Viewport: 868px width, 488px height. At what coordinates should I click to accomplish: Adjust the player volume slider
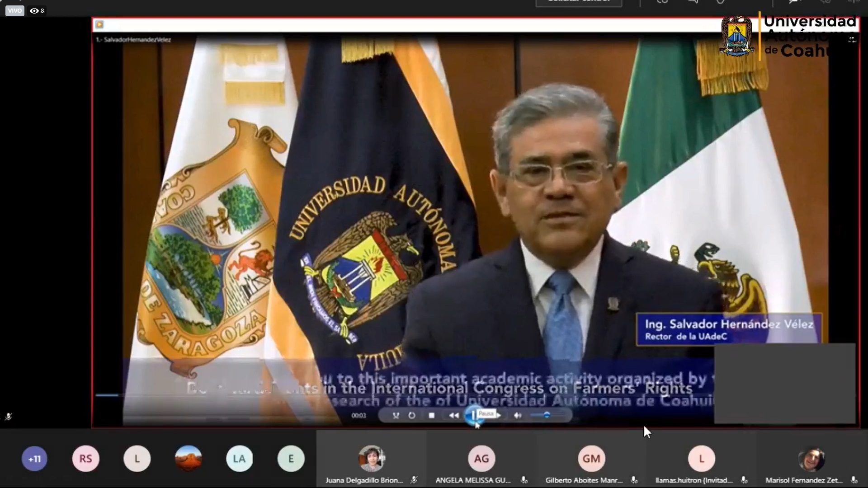(x=547, y=415)
